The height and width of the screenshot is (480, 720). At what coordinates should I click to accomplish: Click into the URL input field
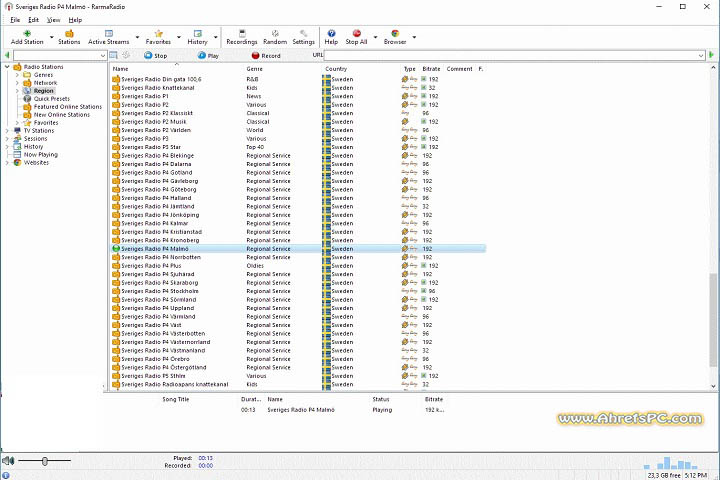coord(510,56)
